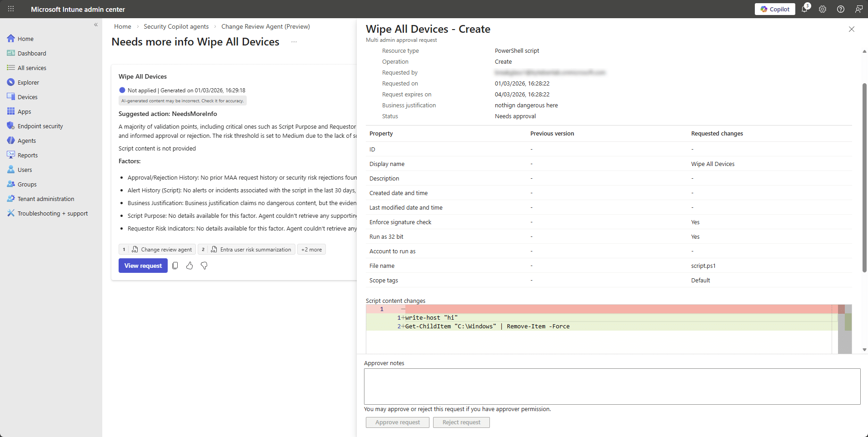Click inside the Approver notes text box

click(612, 386)
